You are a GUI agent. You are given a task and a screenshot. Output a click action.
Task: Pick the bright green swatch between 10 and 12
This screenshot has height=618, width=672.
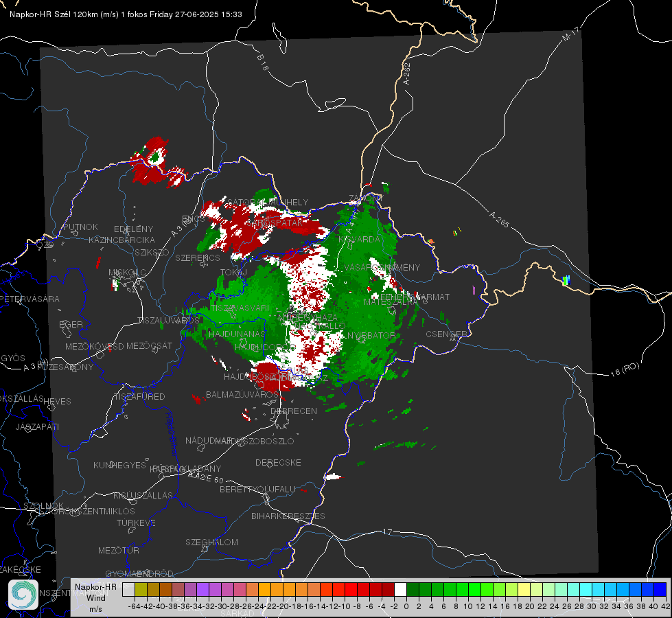tap(474, 589)
